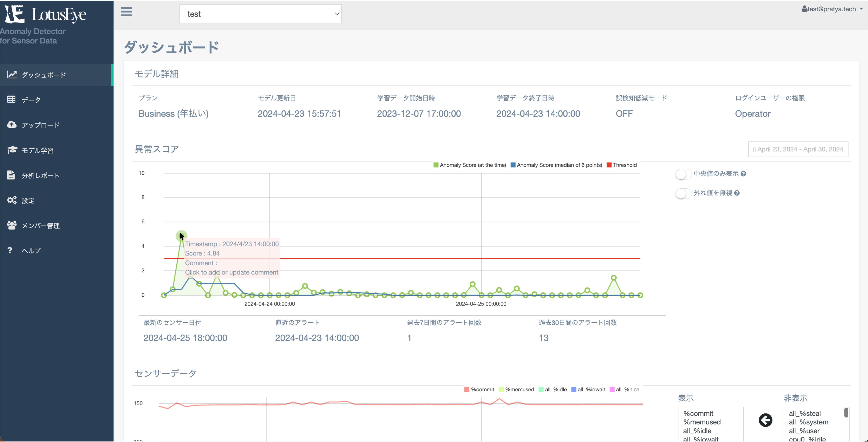
Task: Open 設定 in the sidebar
Action: click(x=57, y=200)
